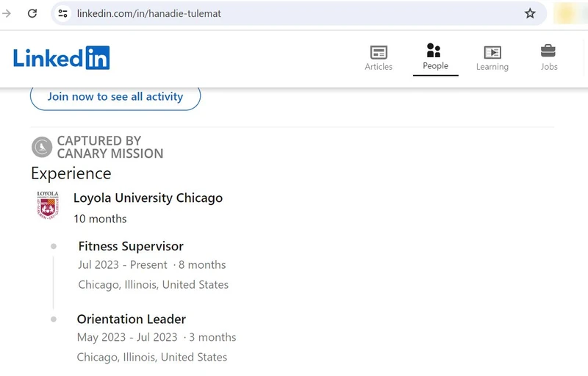The height and width of the screenshot is (376, 588).
Task: Click May 2023 - Jul 2023 date range
Action: [x=127, y=337]
